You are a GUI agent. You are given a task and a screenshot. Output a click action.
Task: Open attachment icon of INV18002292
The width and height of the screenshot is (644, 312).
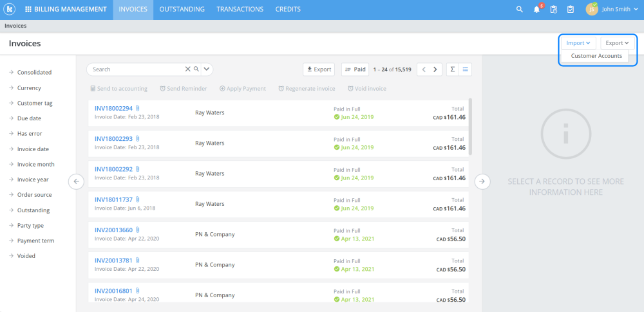pyautogui.click(x=138, y=169)
